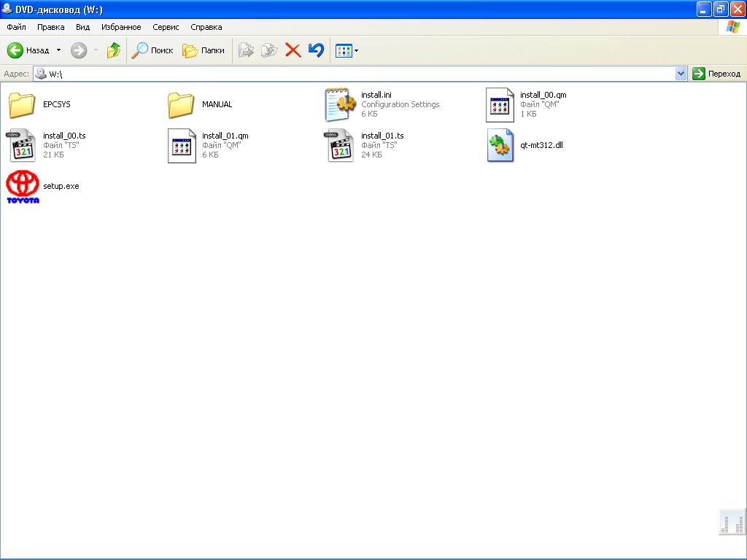Expand the Back button history arrow

(58, 50)
